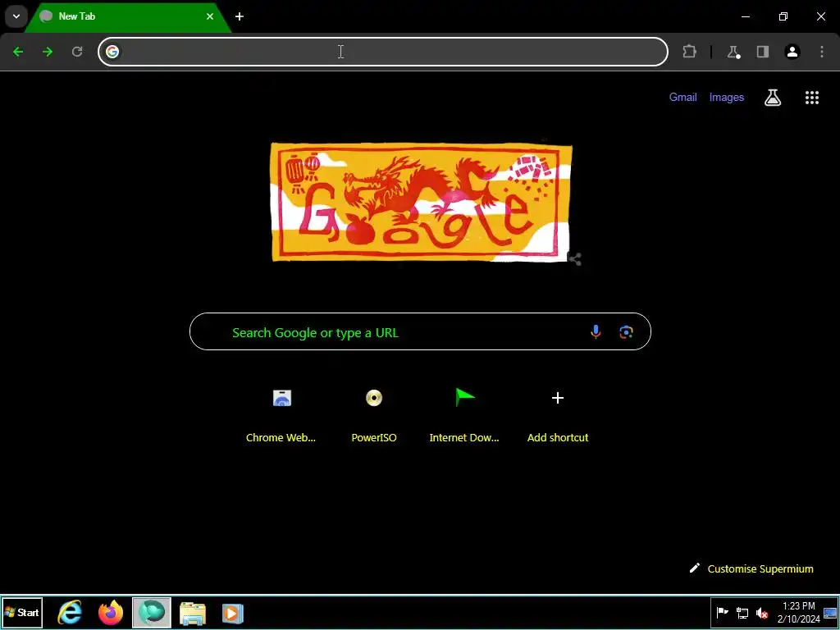840x630 pixels.
Task: Open Search Labs flask on page
Action: tap(773, 97)
